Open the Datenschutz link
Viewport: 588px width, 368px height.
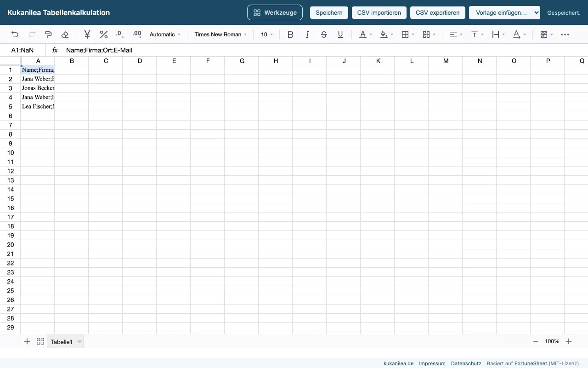pos(466,363)
